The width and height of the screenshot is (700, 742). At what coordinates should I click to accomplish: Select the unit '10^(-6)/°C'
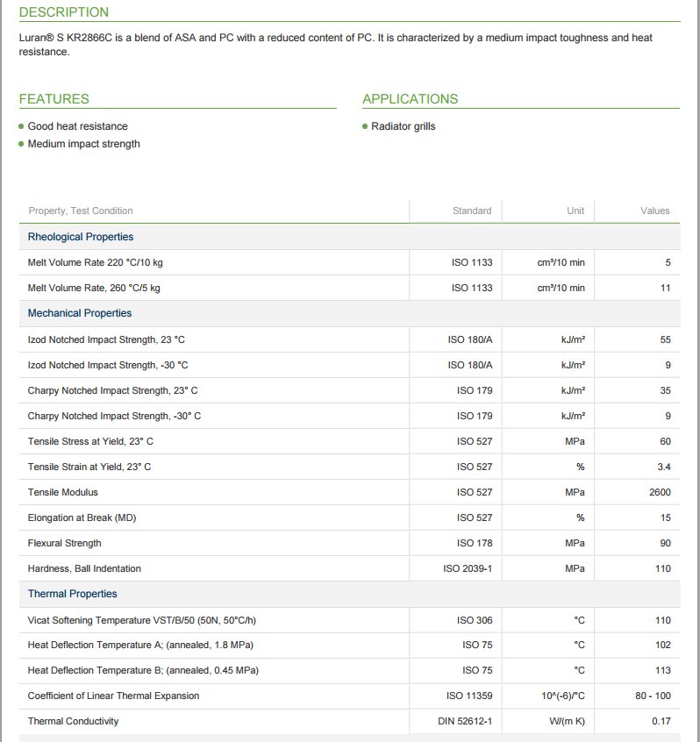563,696
